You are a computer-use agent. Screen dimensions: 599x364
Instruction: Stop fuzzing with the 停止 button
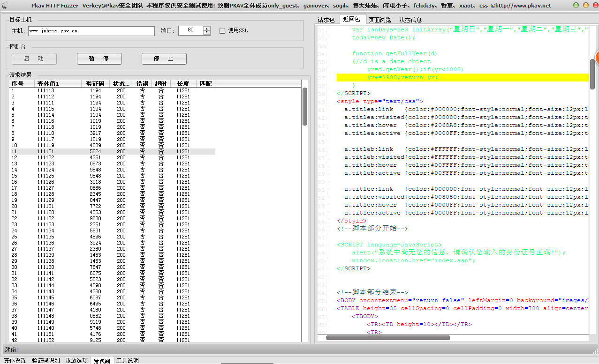(164, 59)
